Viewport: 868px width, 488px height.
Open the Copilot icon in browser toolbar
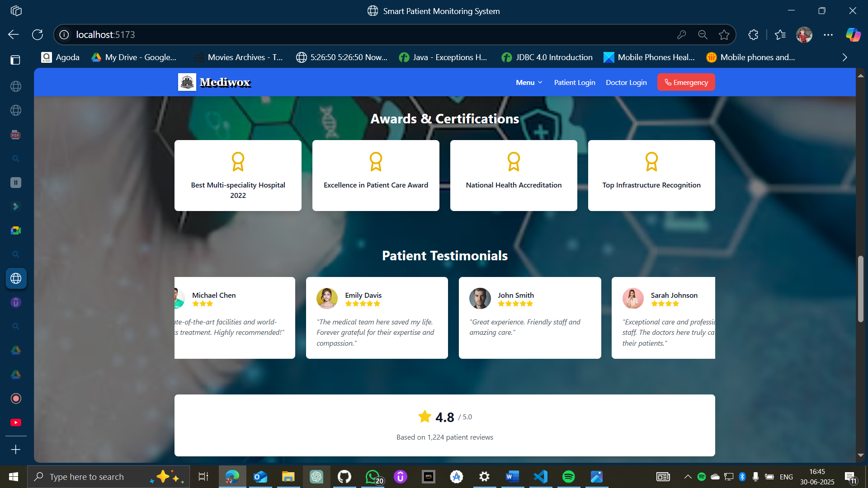(853, 35)
